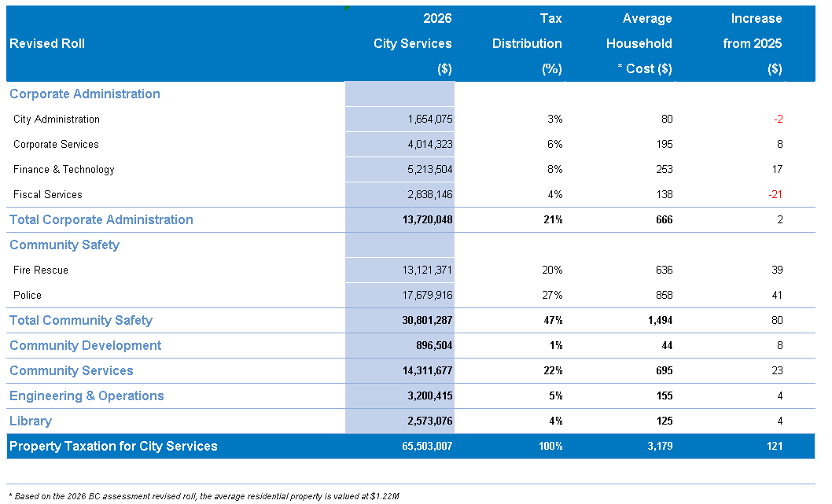Click the 'Corporate Administration' section heading
This screenshot has width=832, height=504.
85,94
